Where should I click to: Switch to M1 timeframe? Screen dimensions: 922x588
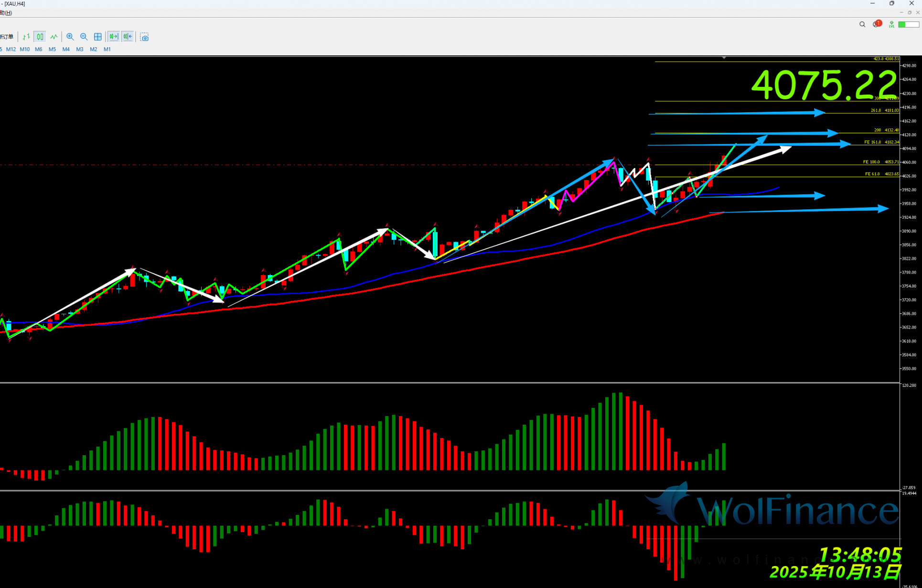[x=107, y=49]
